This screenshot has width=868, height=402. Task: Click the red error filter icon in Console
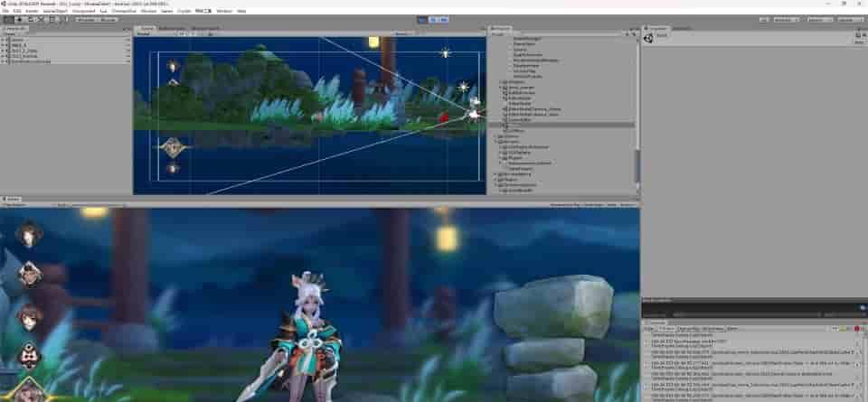click(x=856, y=329)
